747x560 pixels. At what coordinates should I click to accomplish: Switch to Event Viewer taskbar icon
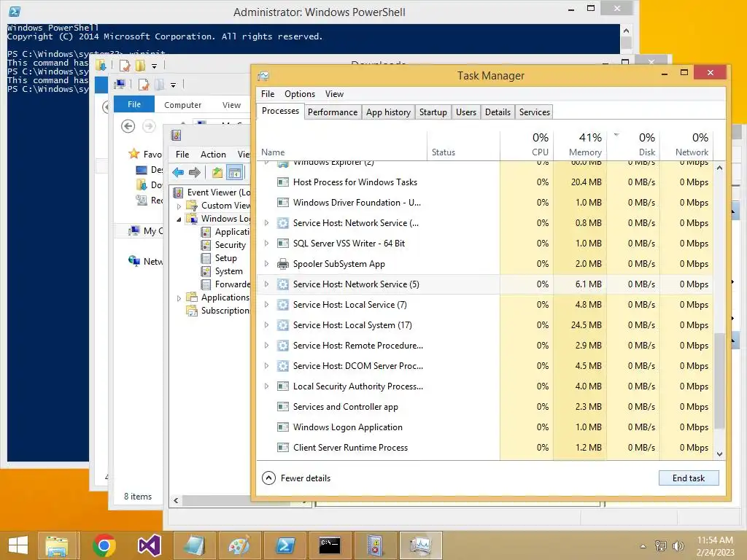pyautogui.click(x=376, y=545)
